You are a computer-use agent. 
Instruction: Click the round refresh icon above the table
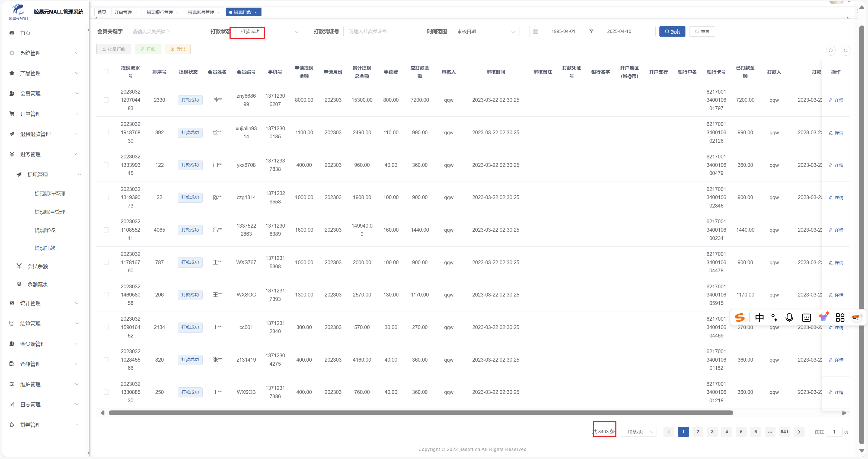(x=845, y=50)
